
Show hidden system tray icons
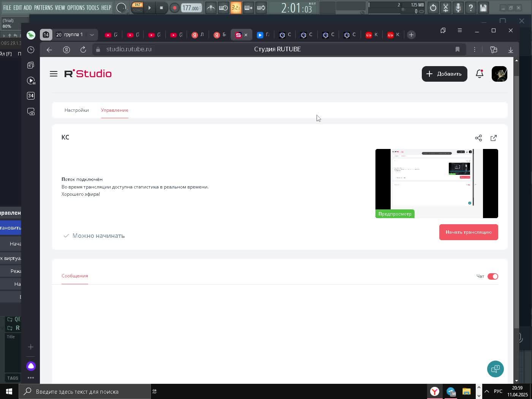[x=486, y=391]
